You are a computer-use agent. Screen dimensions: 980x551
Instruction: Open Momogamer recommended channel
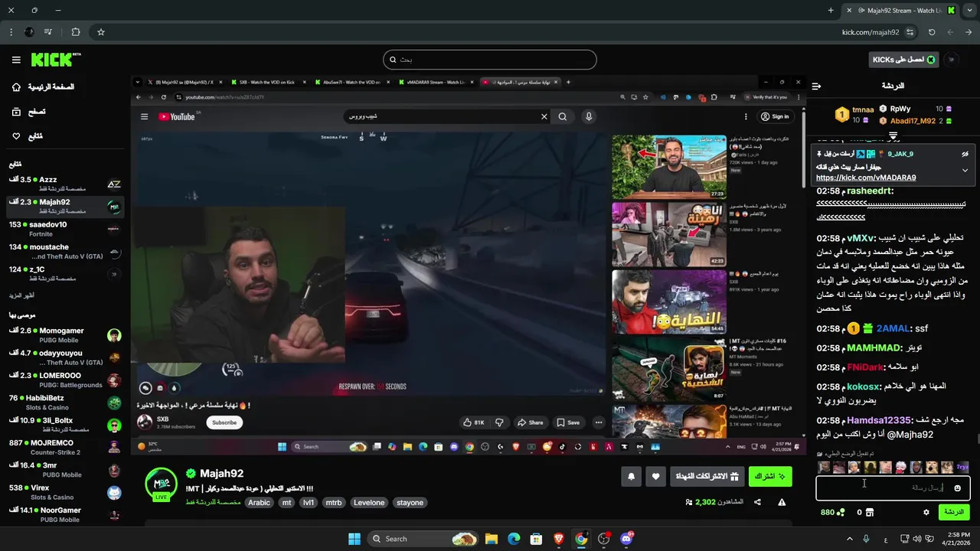(64, 335)
